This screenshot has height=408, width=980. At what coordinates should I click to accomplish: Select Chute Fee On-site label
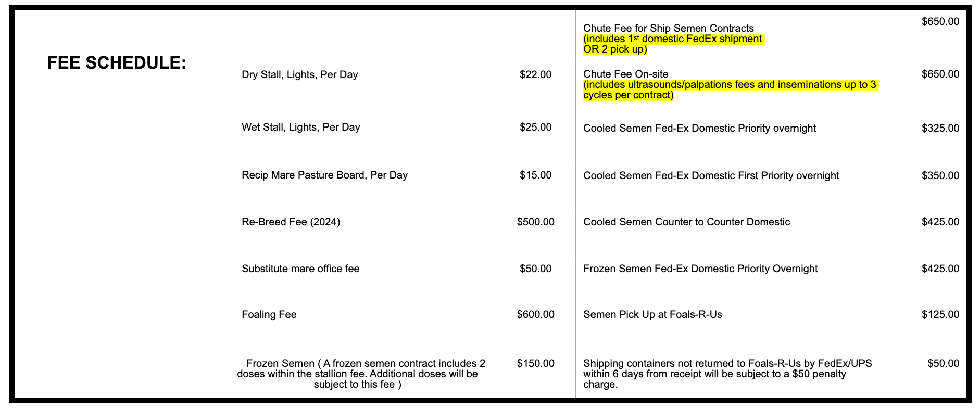626,74
